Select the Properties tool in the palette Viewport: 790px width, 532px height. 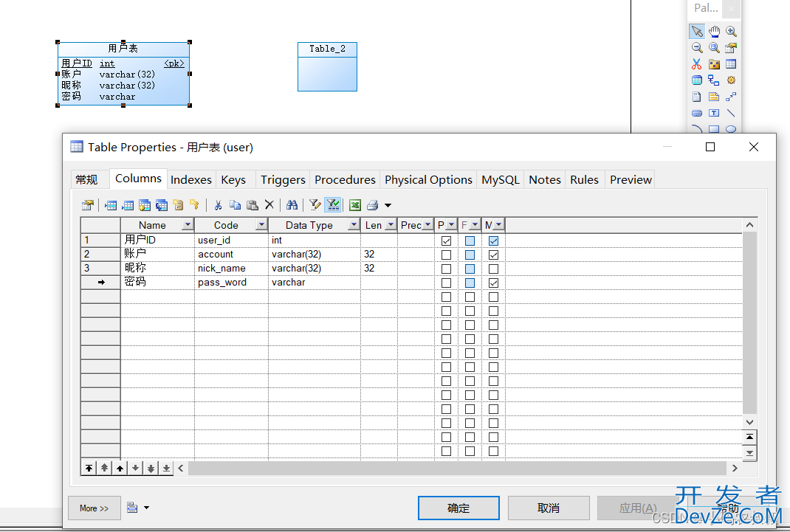point(731,48)
